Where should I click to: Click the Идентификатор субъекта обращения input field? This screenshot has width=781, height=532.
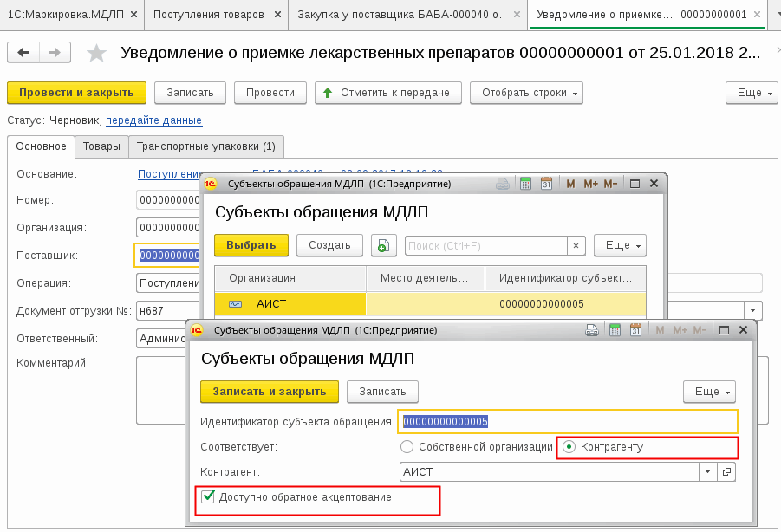click(x=567, y=422)
